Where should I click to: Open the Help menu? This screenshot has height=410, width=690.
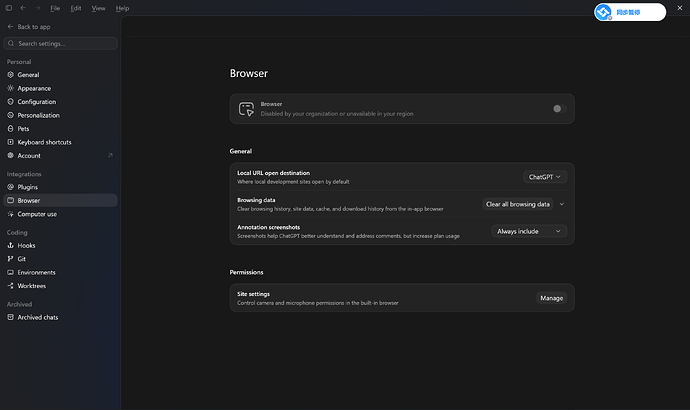tap(122, 8)
